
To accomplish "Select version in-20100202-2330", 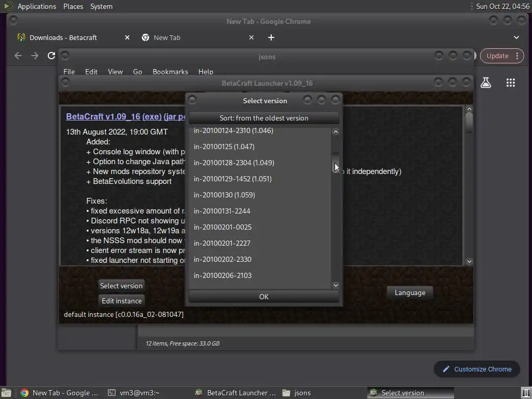I will pyautogui.click(x=260, y=259).
